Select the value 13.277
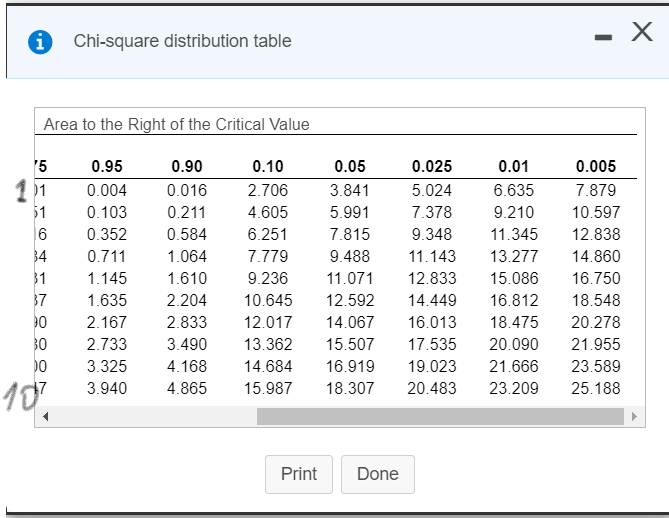669x518 pixels. coord(514,256)
